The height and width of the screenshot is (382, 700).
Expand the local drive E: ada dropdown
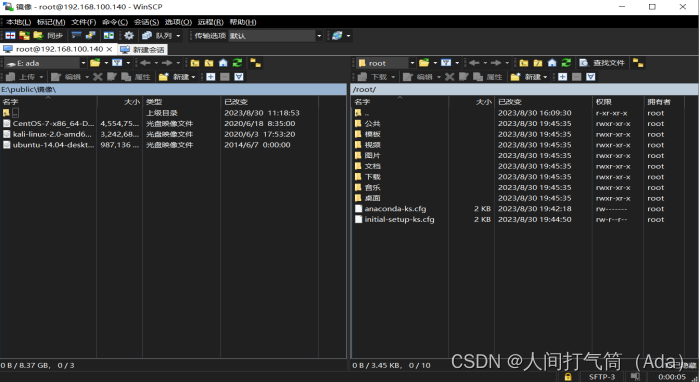pos(83,63)
